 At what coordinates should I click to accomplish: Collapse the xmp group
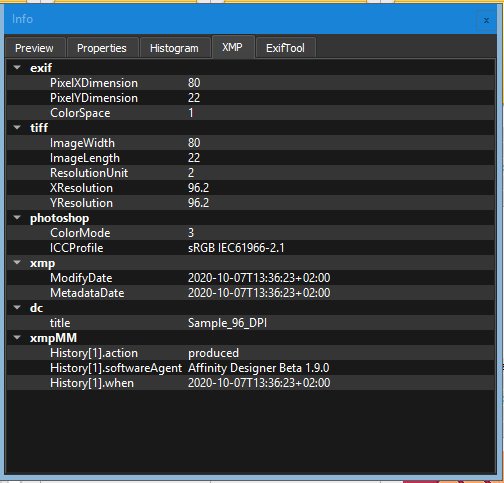[x=17, y=263]
